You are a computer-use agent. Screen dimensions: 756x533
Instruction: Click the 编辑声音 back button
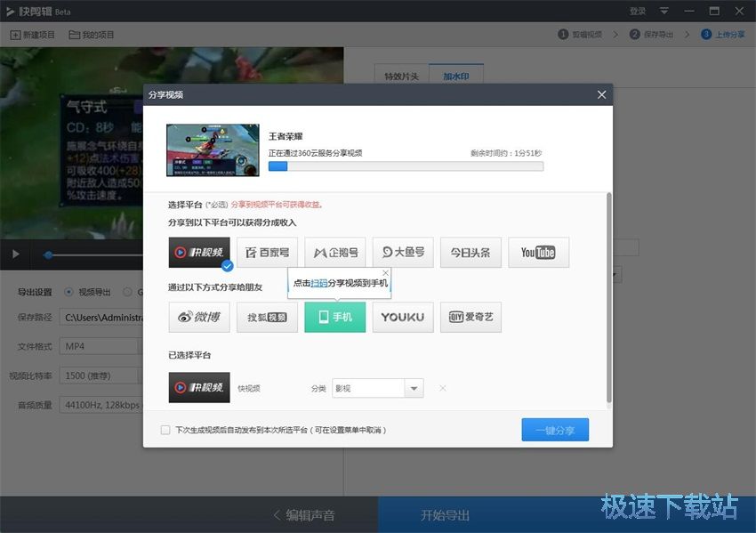tap(304, 515)
